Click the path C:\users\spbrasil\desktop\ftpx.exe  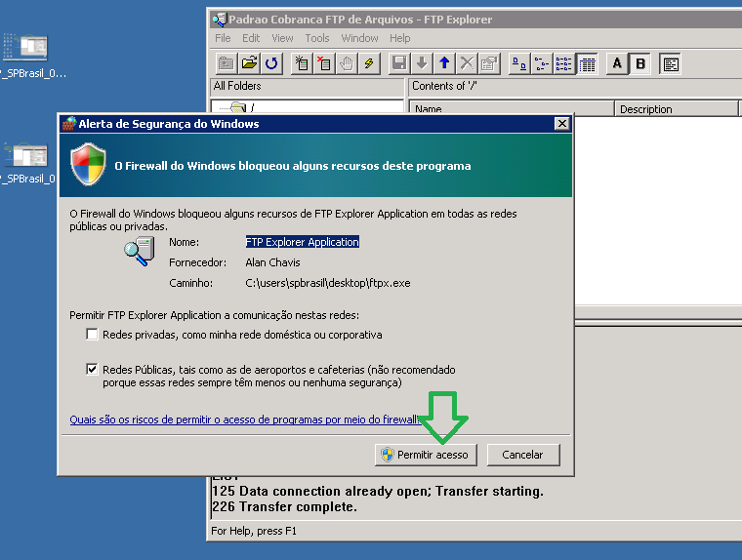click(328, 283)
